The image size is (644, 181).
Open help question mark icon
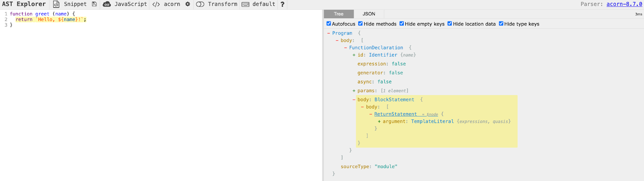click(283, 4)
